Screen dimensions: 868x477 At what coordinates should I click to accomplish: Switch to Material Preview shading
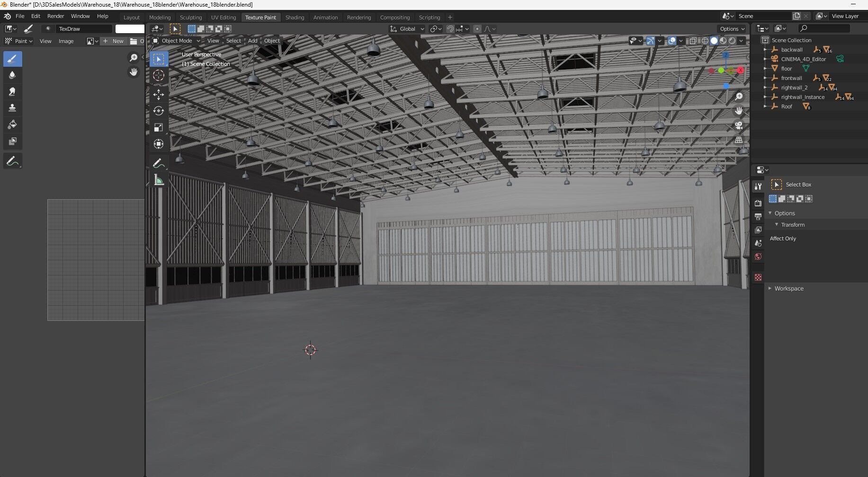(x=723, y=41)
